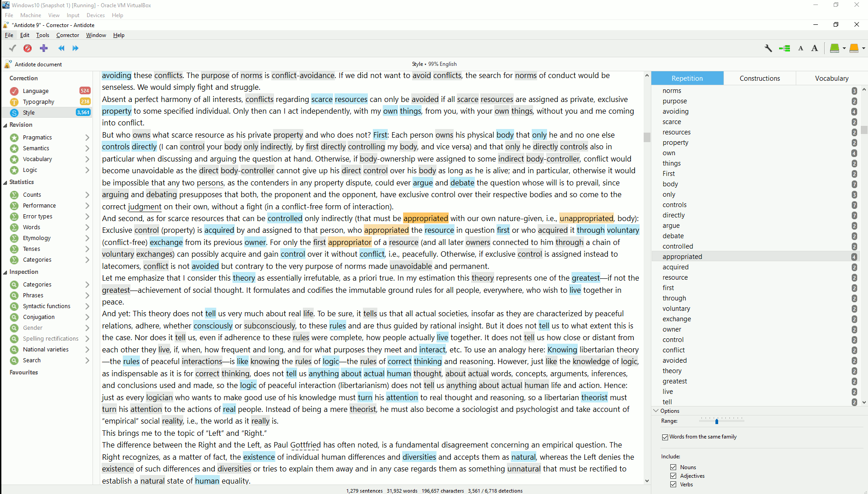Select 'appropriated' in the repetition list
Image resolution: width=868 pixels, height=494 pixels.
682,257
